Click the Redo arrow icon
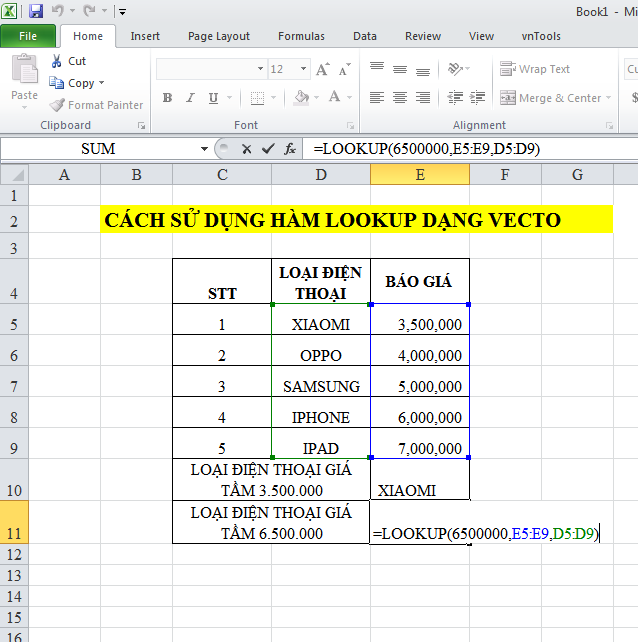638x642 pixels. coord(89,11)
